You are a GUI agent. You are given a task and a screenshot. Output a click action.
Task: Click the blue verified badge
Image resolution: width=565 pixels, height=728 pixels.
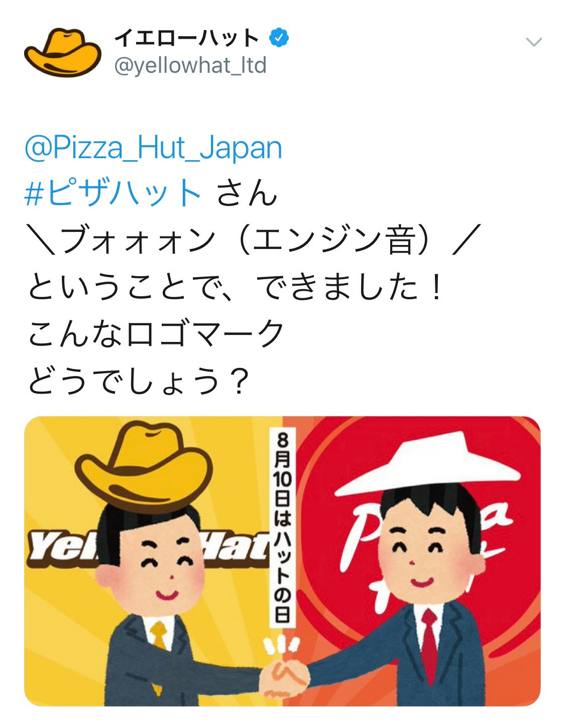tap(279, 38)
